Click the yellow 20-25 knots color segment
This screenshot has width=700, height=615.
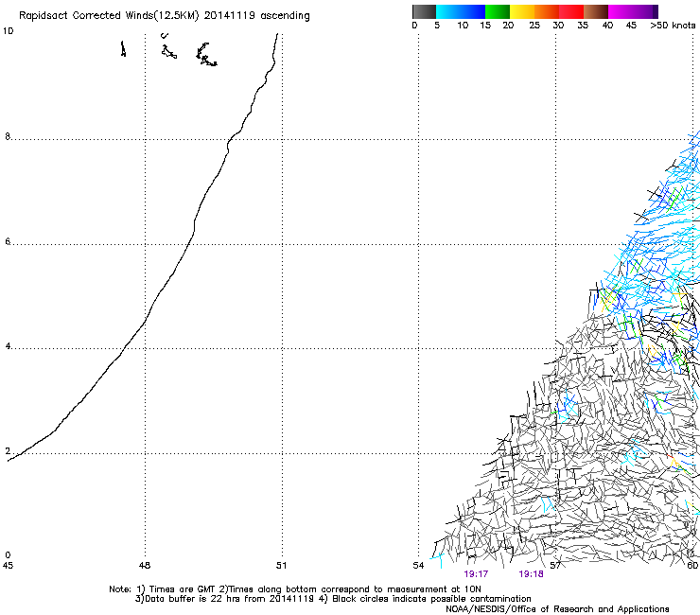(522, 11)
